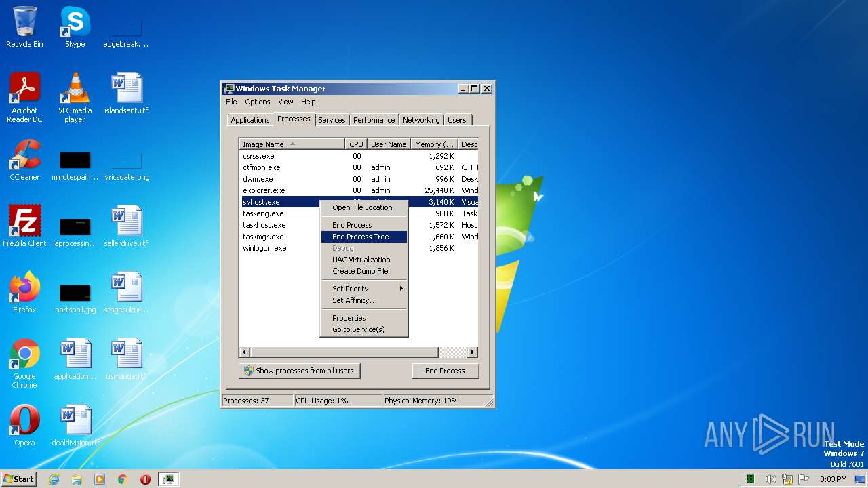Open Acrobat Reader DC shortcut
Image resolution: width=868 pixels, height=488 pixels.
(x=24, y=98)
